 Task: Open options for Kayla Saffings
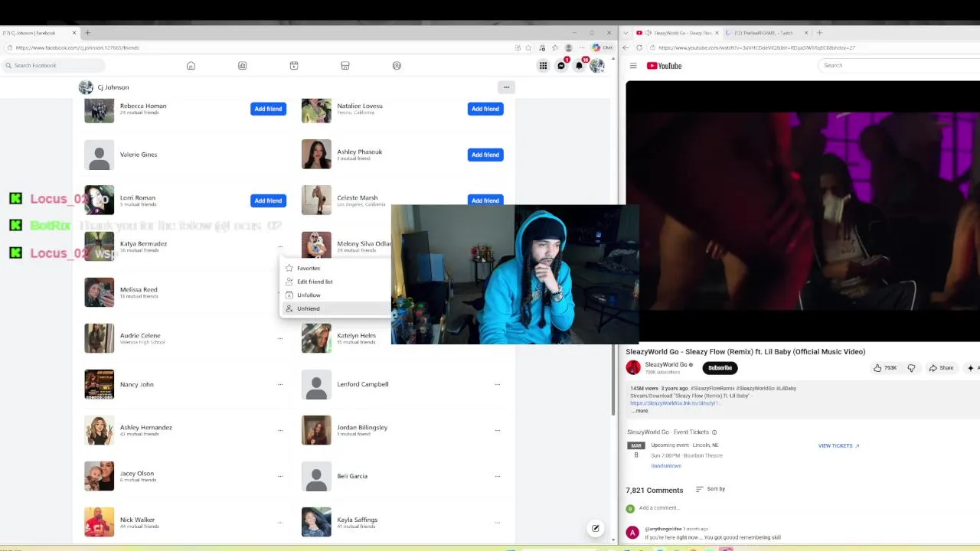coord(498,522)
